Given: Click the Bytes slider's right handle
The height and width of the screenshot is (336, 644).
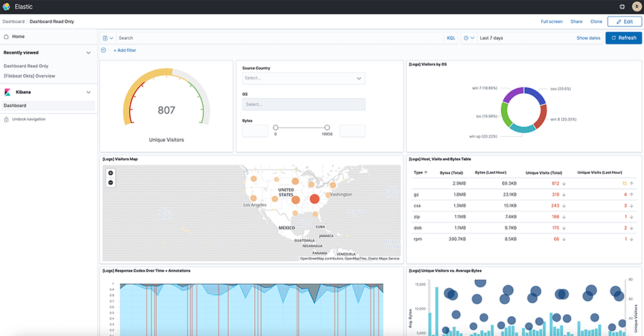Looking at the screenshot, I should [x=327, y=127].
